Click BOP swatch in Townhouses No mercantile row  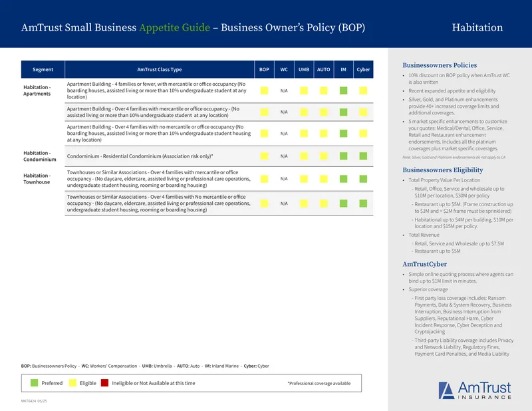point(264,204)
